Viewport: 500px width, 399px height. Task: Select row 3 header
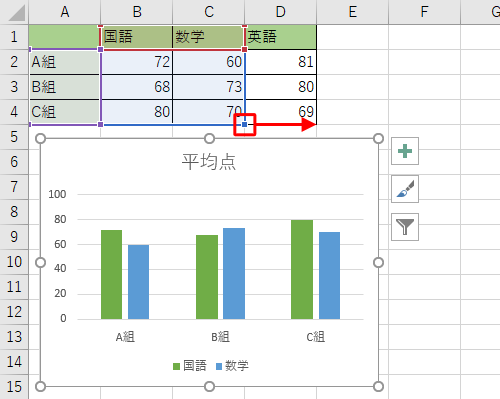click(x=14, y=87)
